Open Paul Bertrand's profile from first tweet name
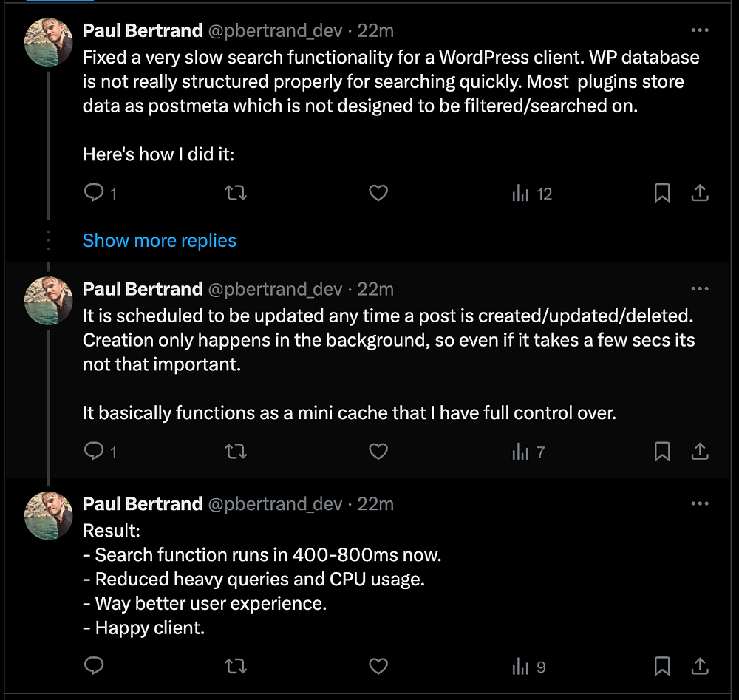The width and height of the screenshot is (739, 700). pos(143,30)
